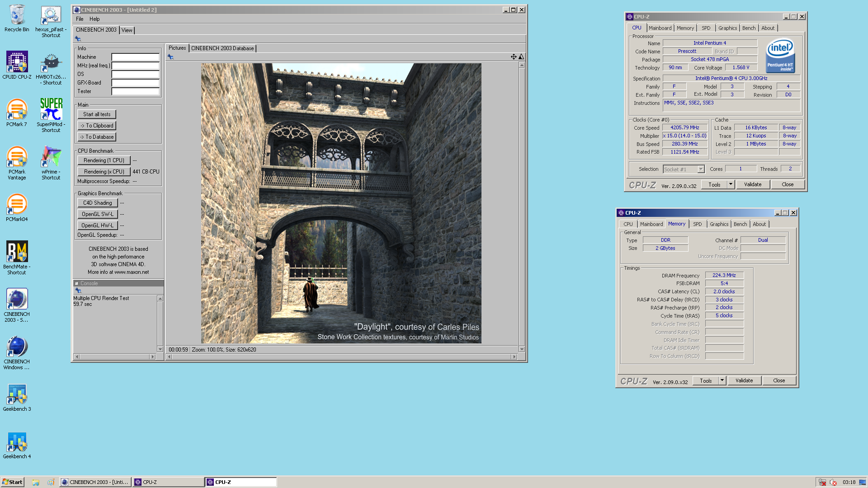The image size is (868, 488).
Task: Open the wPrime shortcut icon
Action: [51, 163]
